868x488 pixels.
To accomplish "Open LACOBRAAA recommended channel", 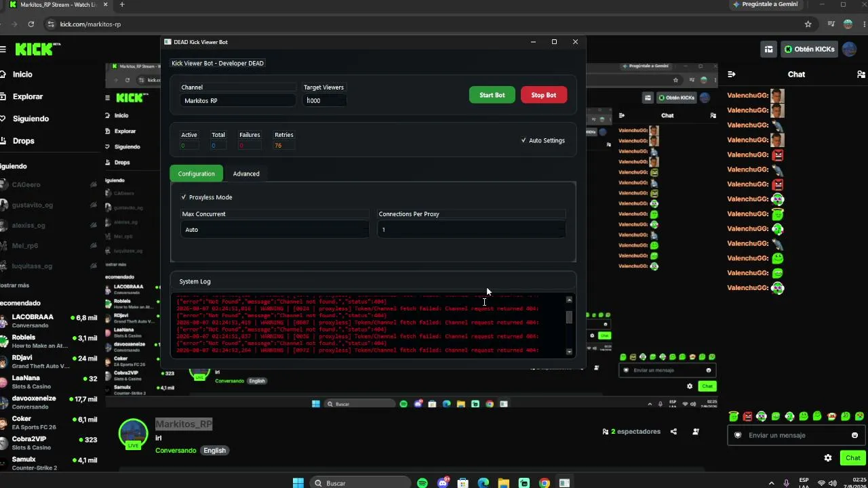I will pyautogui.click(x=49, y=321).
